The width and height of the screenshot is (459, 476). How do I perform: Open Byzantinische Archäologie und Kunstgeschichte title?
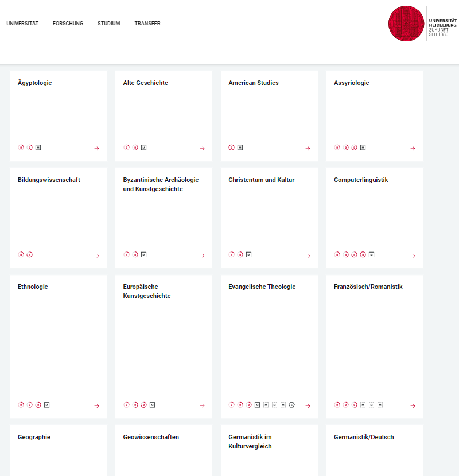[x=161, y=184]
